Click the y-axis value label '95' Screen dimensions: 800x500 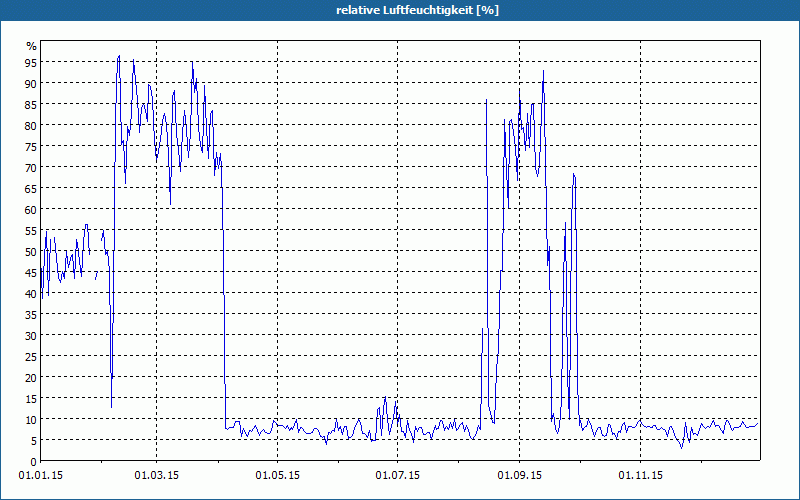[31, 62]
